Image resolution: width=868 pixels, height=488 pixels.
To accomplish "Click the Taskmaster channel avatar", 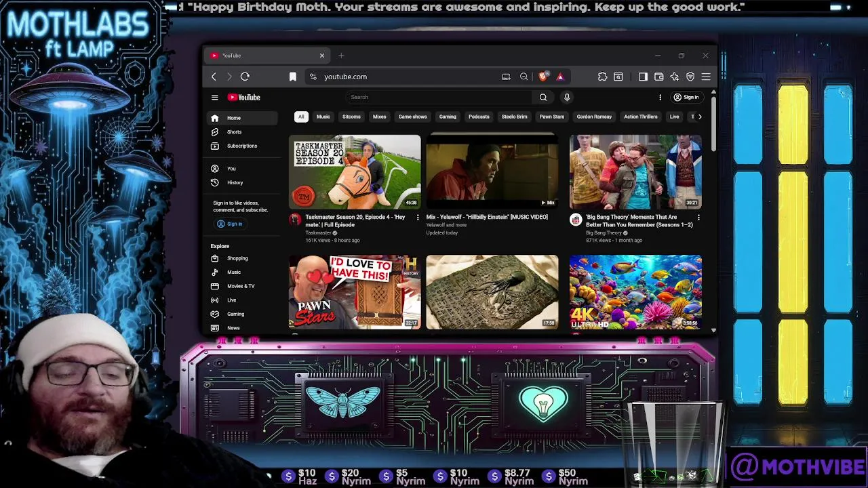I will coord(295,220).
